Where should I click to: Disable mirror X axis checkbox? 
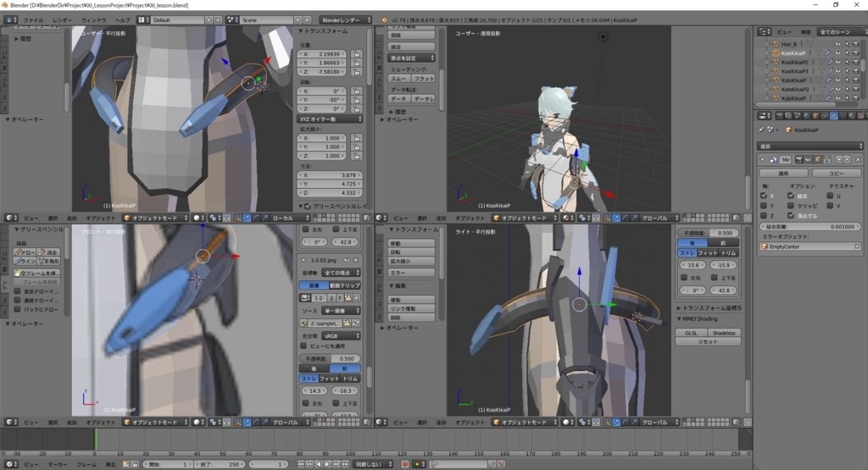click(x=764, y=196)
